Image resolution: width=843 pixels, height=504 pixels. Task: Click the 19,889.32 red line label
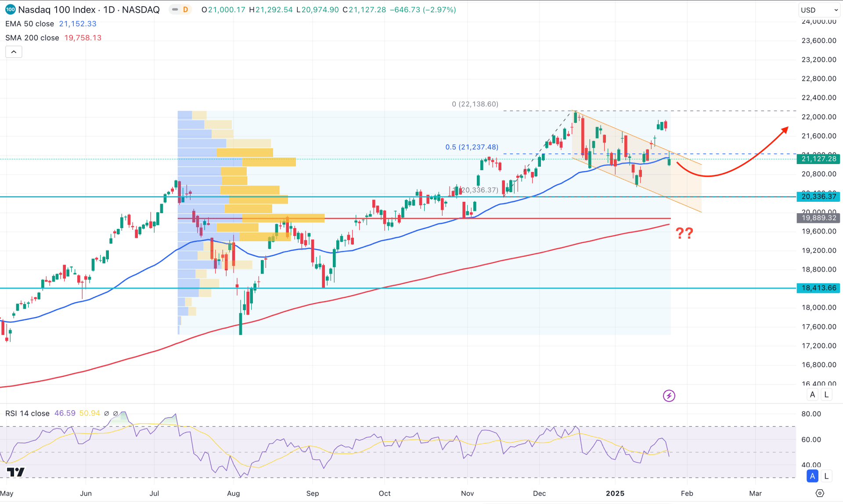(x=818, y=218)
